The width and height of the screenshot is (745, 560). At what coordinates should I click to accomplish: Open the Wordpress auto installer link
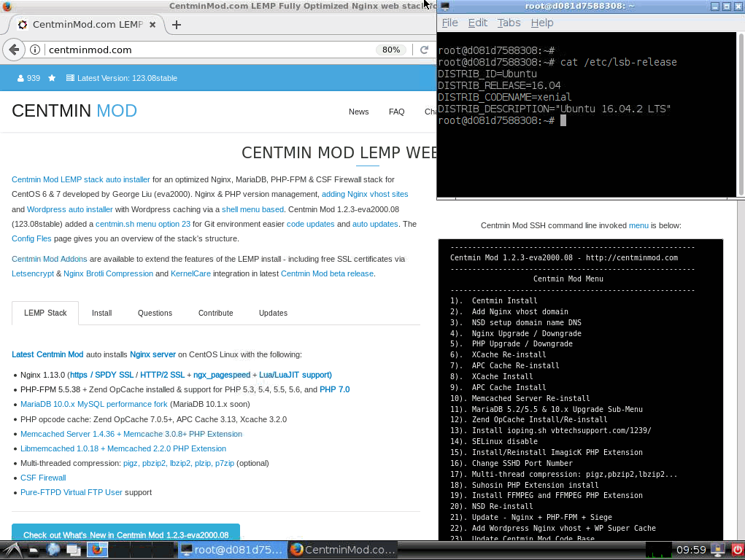(x=70, y=209)
